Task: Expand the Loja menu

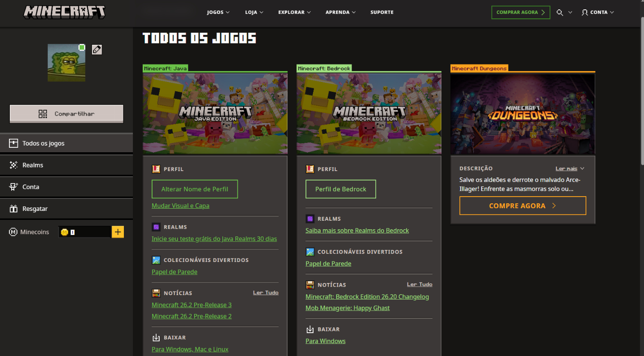Action: tap(254, 13)
